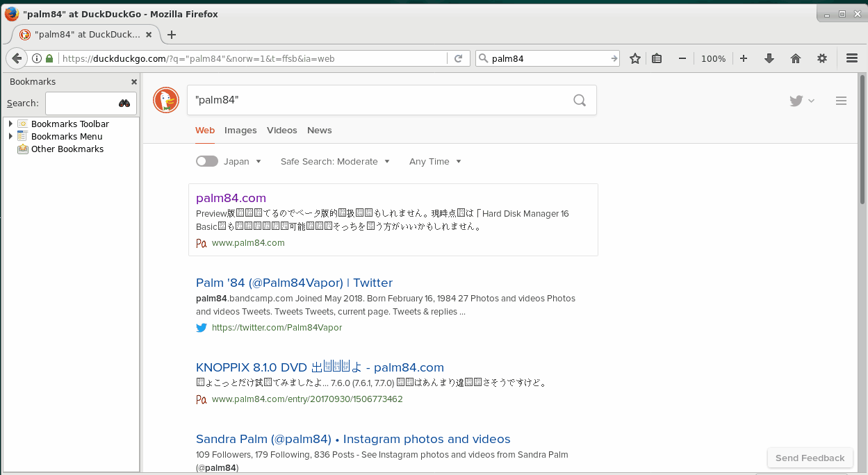Open the Twitter bird share menu
The image size is (868, 475).
802,101
